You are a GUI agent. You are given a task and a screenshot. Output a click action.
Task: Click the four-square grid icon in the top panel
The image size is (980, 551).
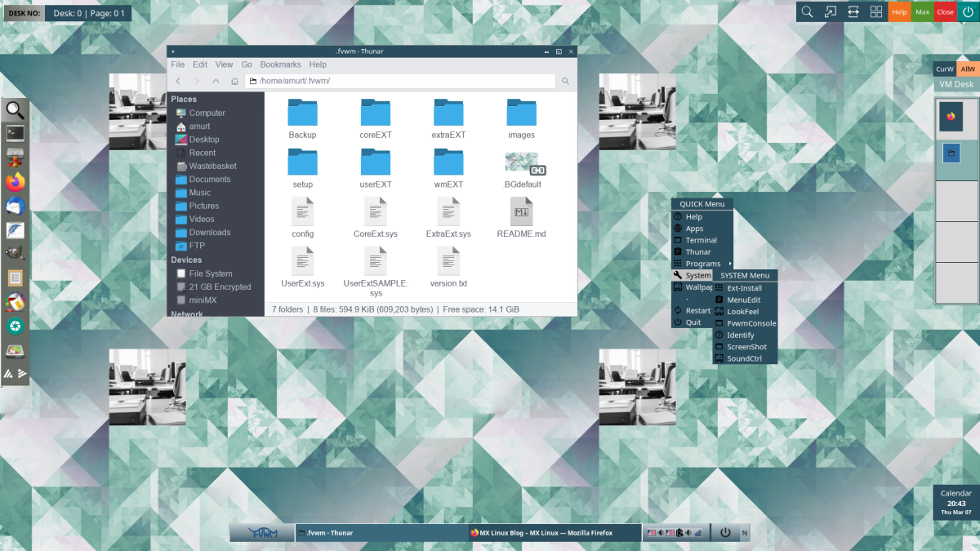coord(876,11)
